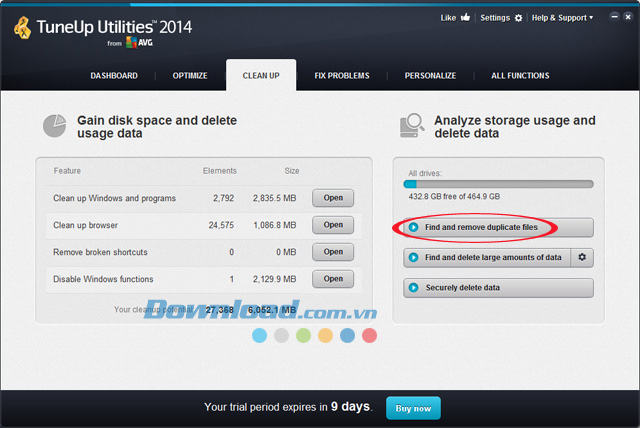640x428 pixels.
Task: Click Open next to Disable Windows functions
Action: [x=333, y=279]
